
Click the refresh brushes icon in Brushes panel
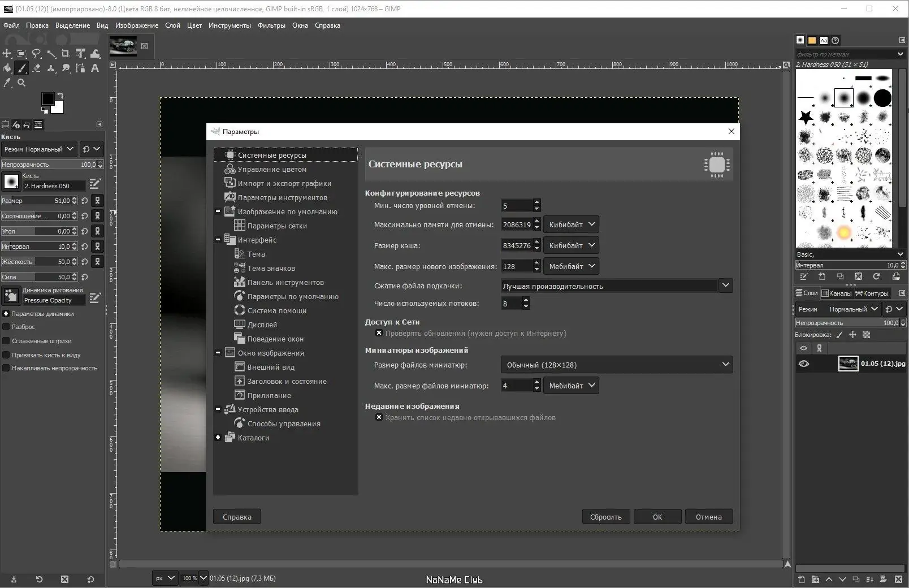click(x=877, y=276)
